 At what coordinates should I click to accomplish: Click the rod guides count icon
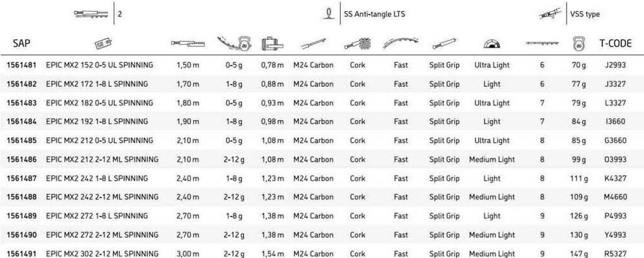point(542,43)
